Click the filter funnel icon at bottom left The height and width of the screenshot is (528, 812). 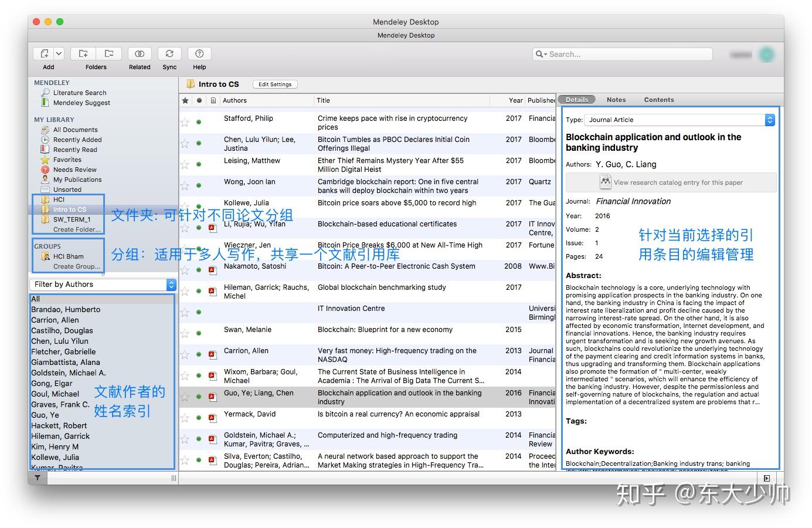[38, 478]
